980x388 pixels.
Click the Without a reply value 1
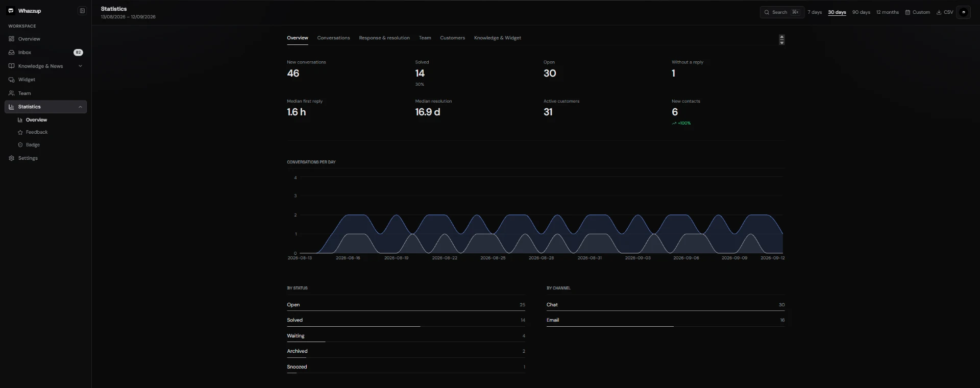[x=674, y=74]
